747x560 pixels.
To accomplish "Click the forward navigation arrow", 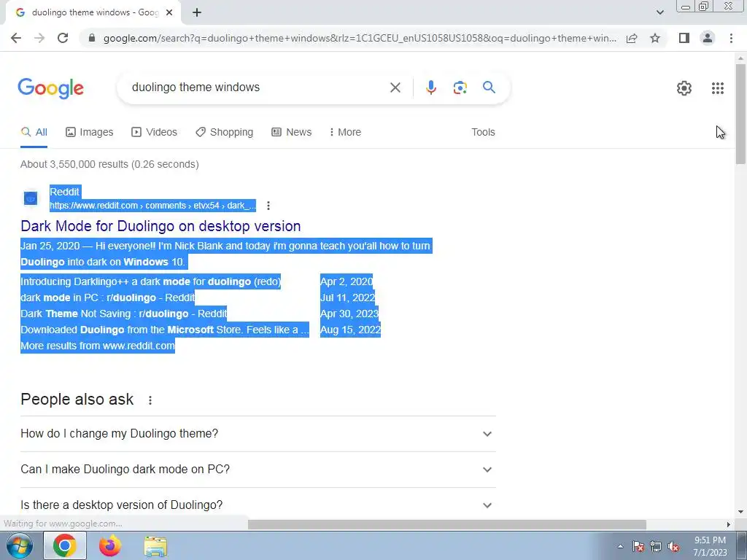I will 39,38.
